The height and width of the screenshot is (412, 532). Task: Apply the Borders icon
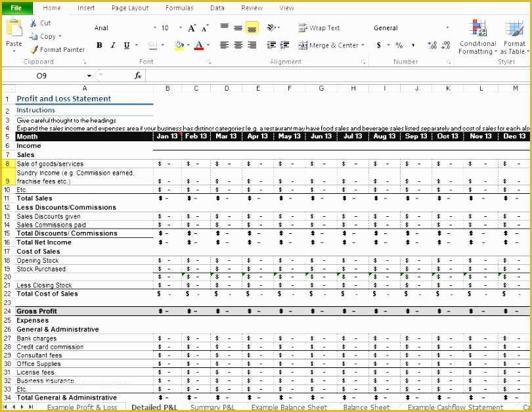click(153, 45)
